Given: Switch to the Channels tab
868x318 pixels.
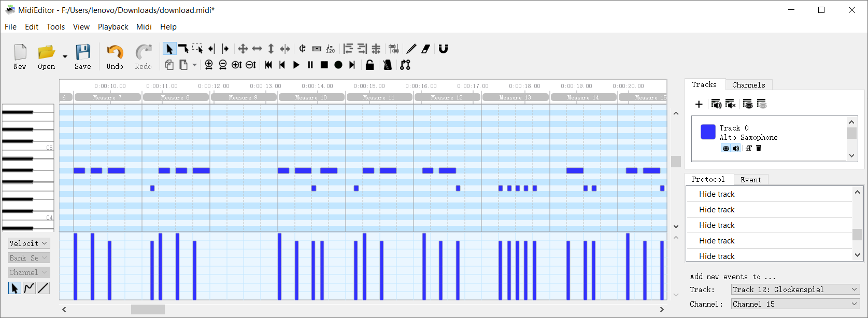Looking at the screenshot, I should 748,85.
